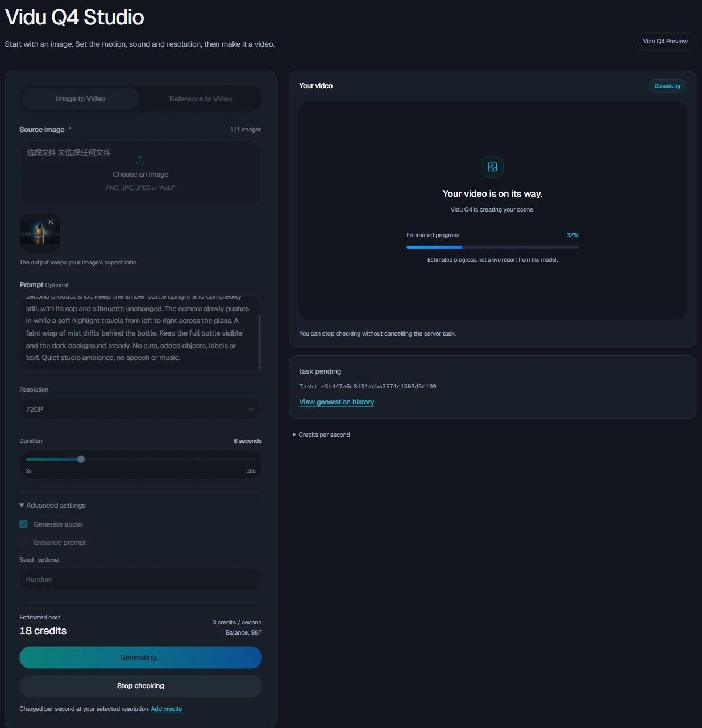Open the View generation history link
The image size is (702, 728).
tap(337, 402)
